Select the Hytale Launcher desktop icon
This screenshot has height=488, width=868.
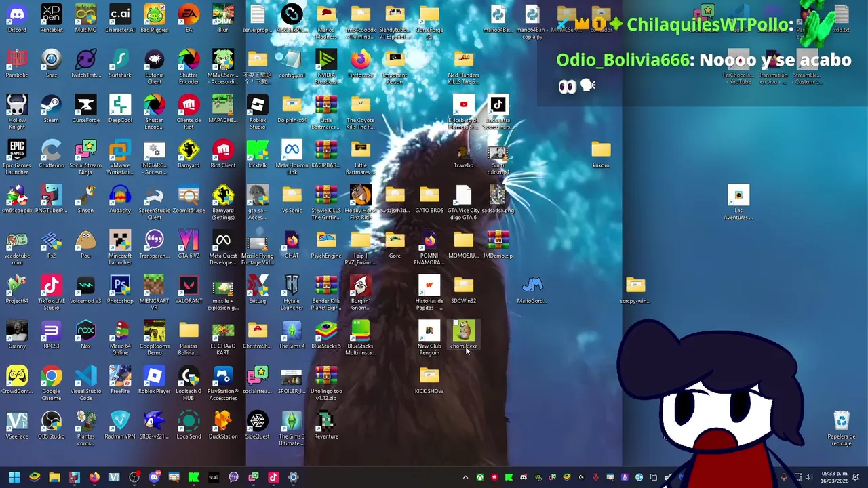pyautogui.click(x=292, y=293)
